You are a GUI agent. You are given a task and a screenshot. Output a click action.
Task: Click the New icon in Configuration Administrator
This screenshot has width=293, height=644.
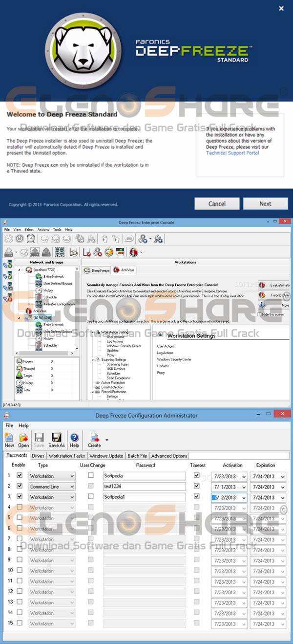[x=9, y=437]
